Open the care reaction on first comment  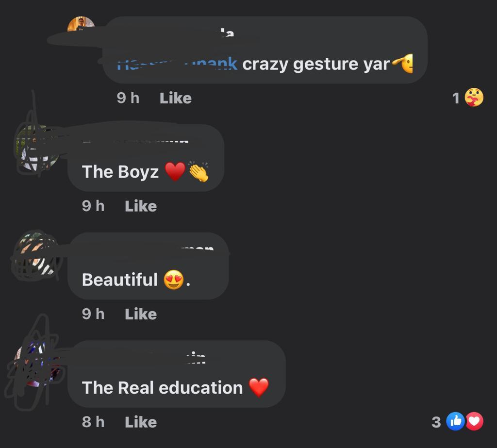[474, 98]
